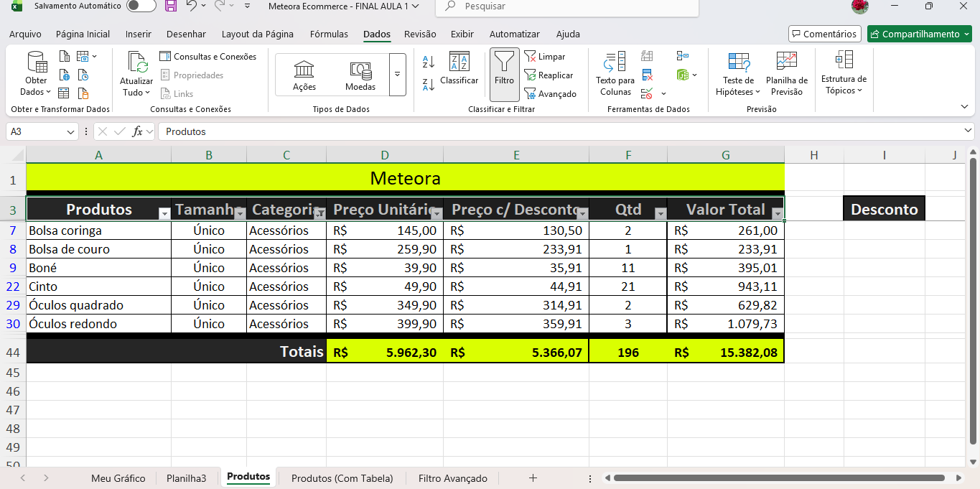The image size is (980, 489).
Task: Click the Data Validation icon
Action: pyautogui.click(x=647, y=93)
